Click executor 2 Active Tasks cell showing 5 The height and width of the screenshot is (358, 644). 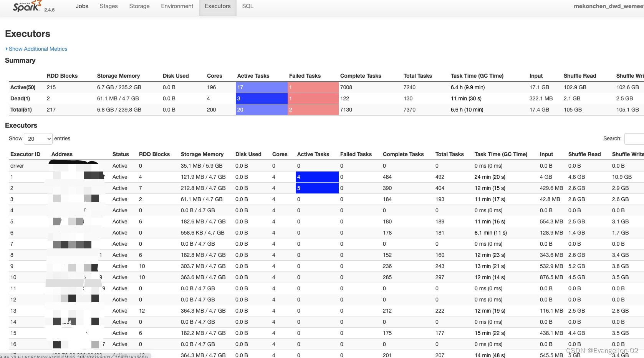pos(317,188)
